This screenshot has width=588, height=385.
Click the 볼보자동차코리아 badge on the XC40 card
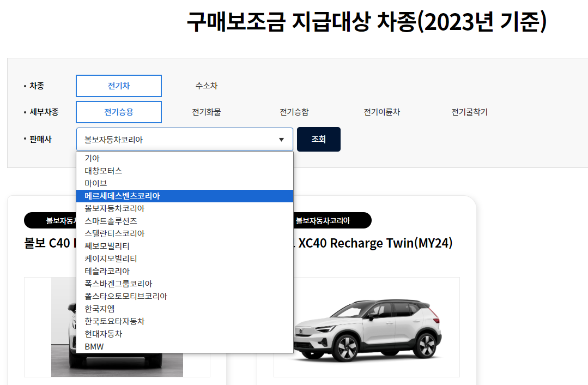332,220
